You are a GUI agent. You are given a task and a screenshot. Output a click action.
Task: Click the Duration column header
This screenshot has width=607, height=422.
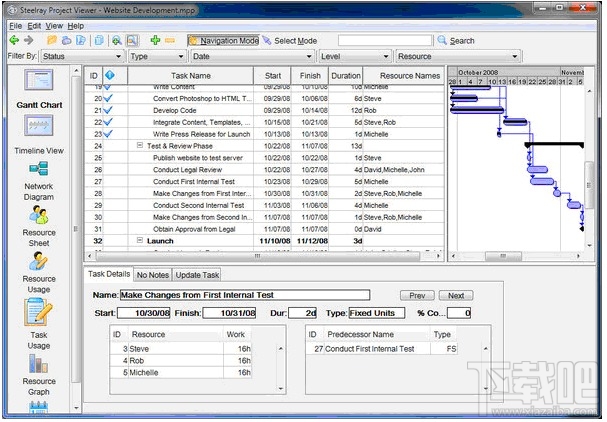(x=346, y=76)
